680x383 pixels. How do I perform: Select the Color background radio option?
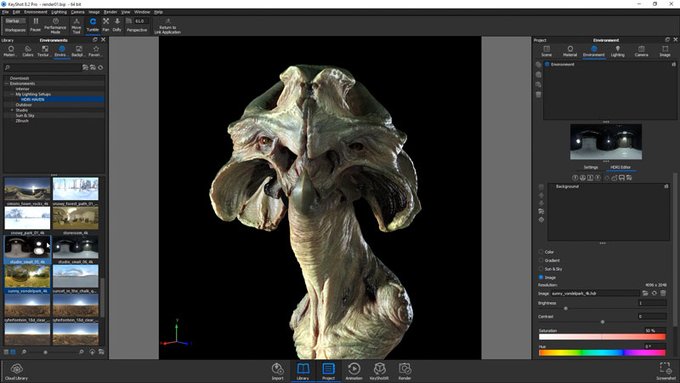pyautogui.click(x=541, y=252)
